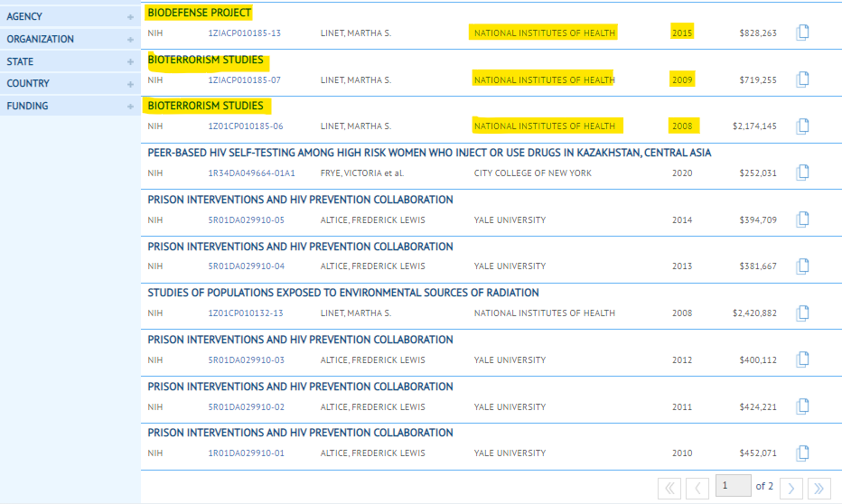Jump to last results page

819,488
